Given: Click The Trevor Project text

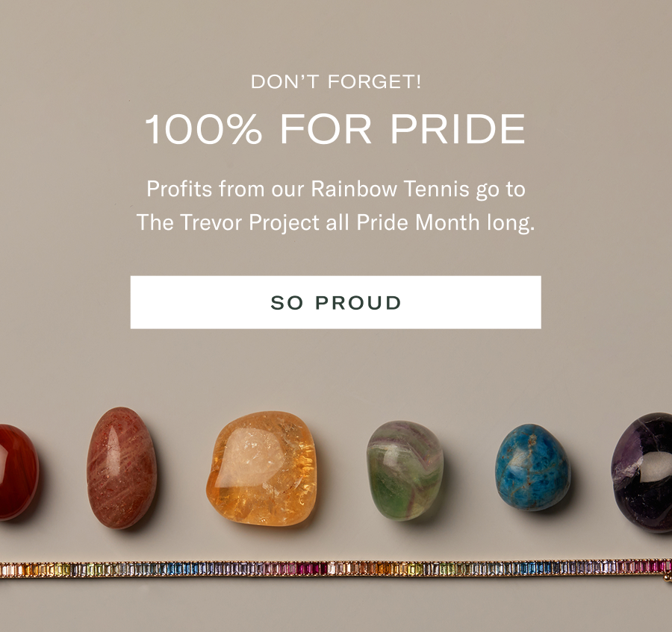Looking at the screenshot, I should [x=228, y=222].
